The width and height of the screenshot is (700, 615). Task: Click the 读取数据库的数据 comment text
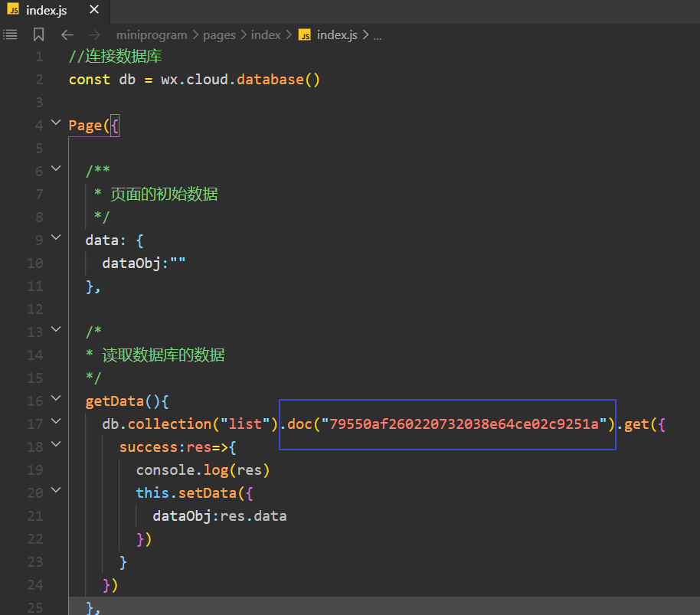tap(163, 355)
